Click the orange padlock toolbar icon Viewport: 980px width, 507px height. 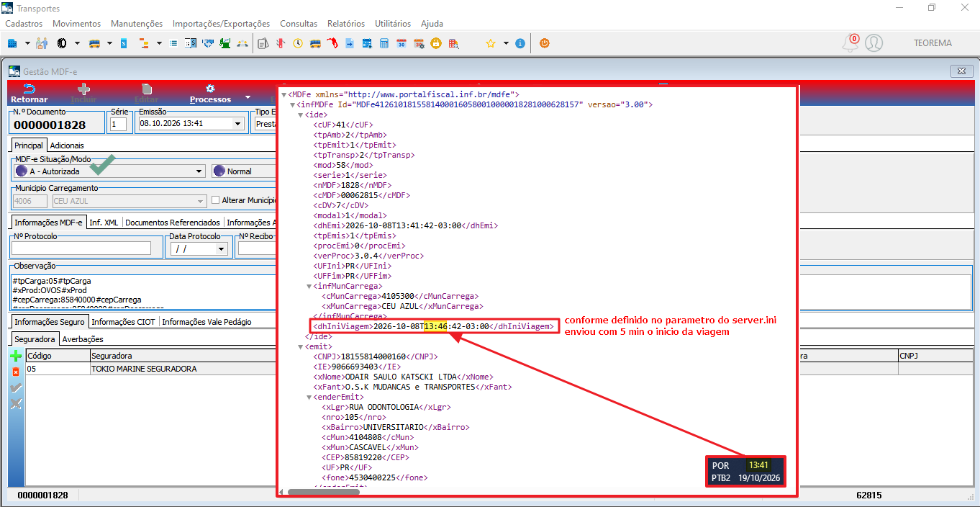tap(436, 43)
